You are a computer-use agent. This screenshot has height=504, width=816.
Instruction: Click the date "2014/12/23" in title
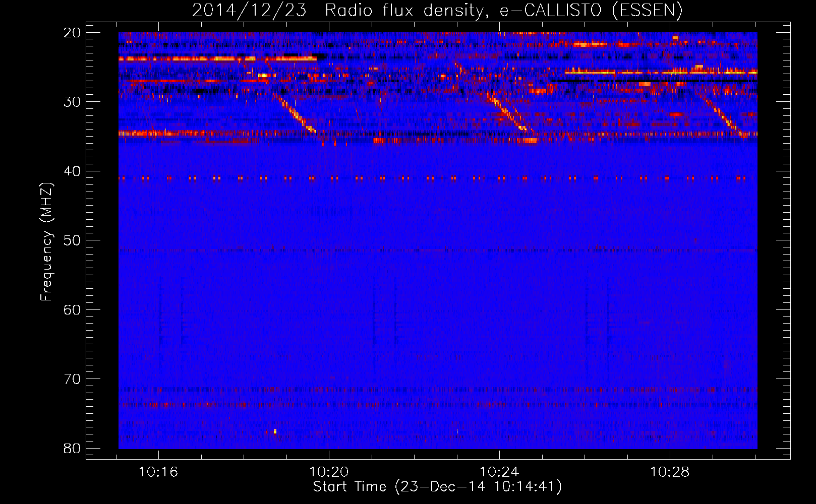(x=249, y=10)
